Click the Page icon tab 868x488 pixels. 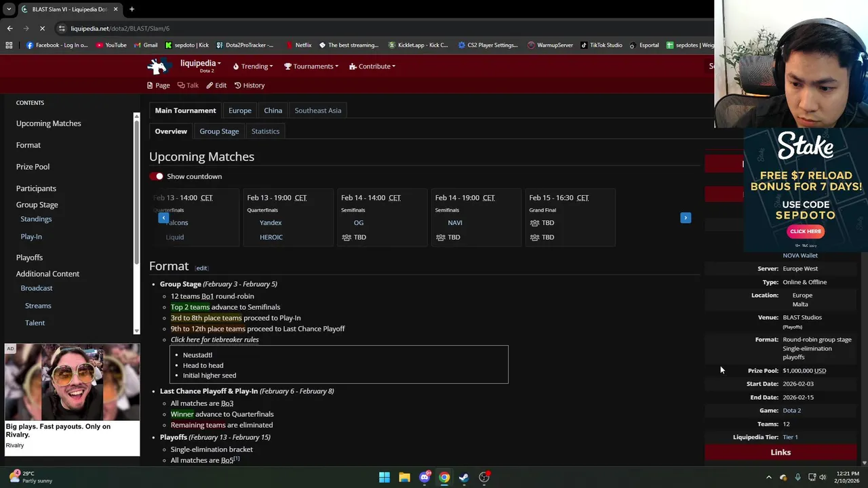pyautogui.click(x=158, y=85)
